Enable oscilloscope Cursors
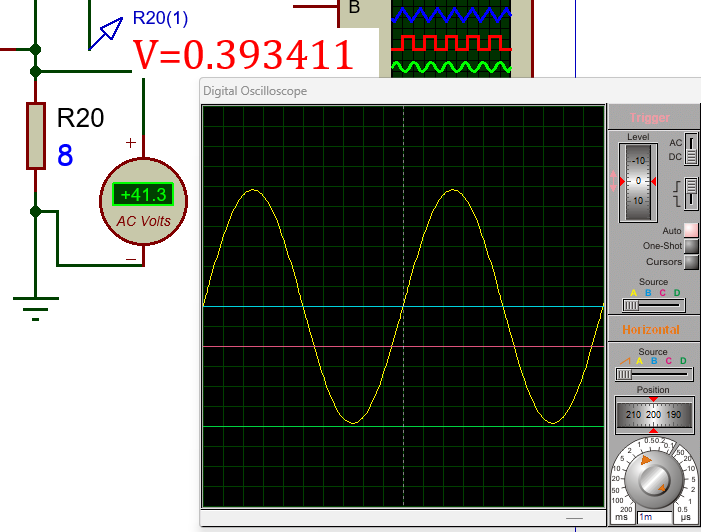Image resolution: width=701 pixels, height=532 pixels. [x=691, y=262]
